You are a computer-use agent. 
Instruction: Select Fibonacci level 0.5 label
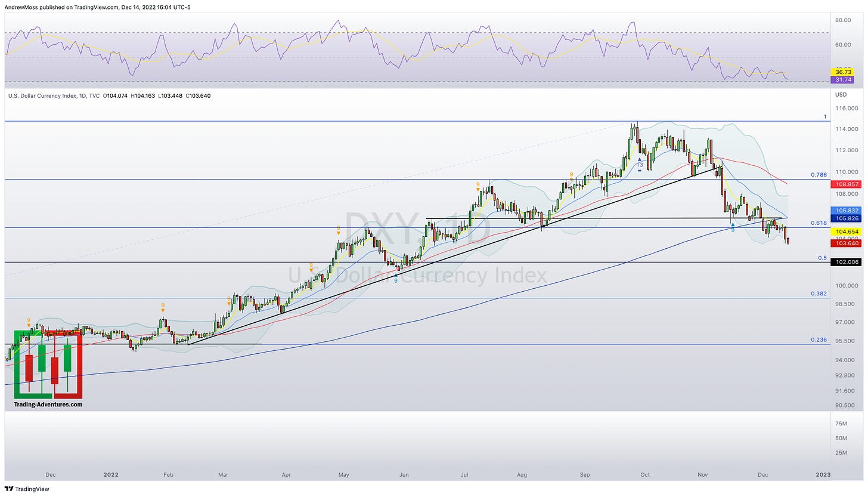(822, 258)
